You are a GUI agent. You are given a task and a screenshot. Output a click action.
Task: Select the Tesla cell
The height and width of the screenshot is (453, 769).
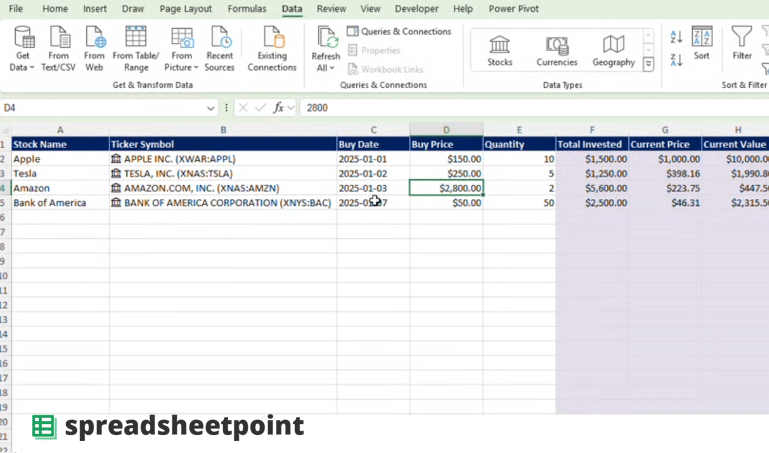60,174
